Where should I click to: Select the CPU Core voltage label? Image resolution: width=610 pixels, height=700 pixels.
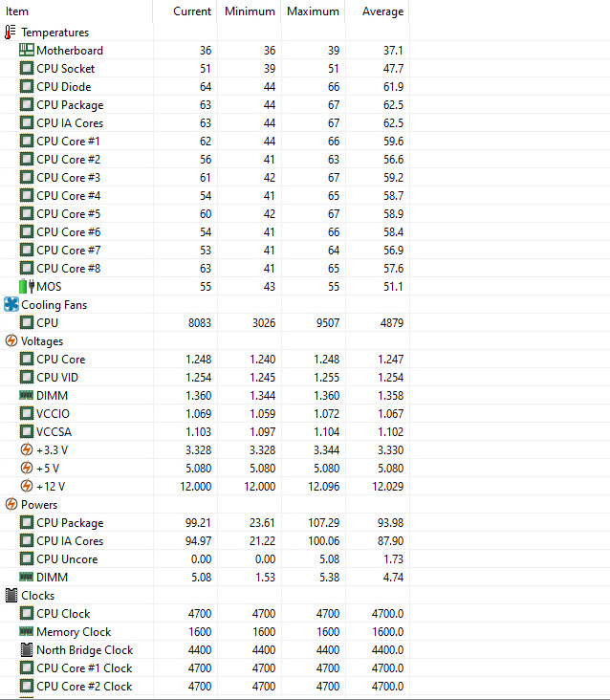click(61, 359)
